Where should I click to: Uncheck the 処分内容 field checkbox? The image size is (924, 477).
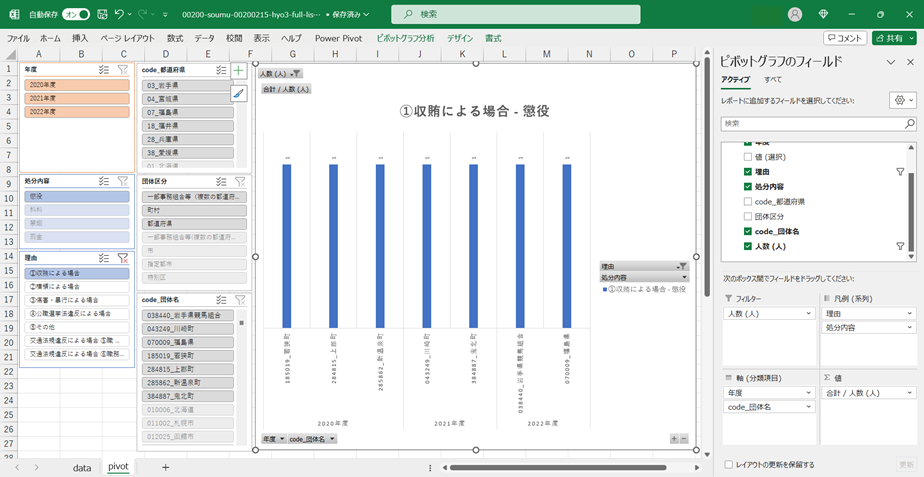[x=748, y=187]
